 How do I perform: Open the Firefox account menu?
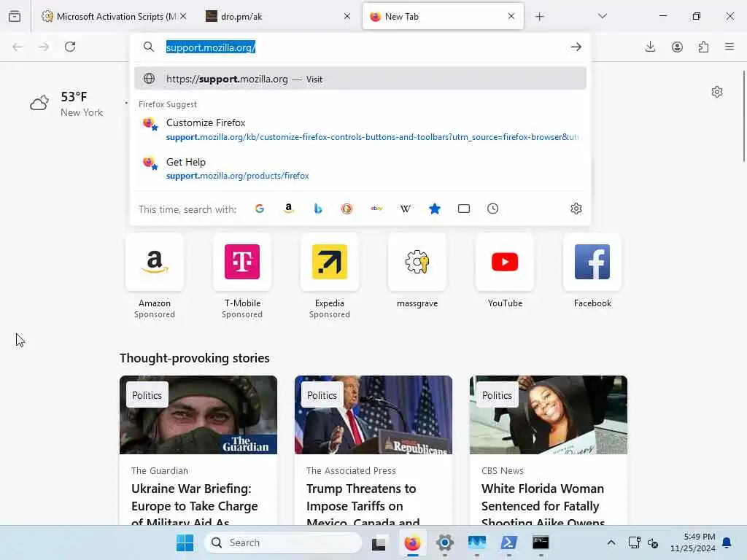tap(677, 47)
